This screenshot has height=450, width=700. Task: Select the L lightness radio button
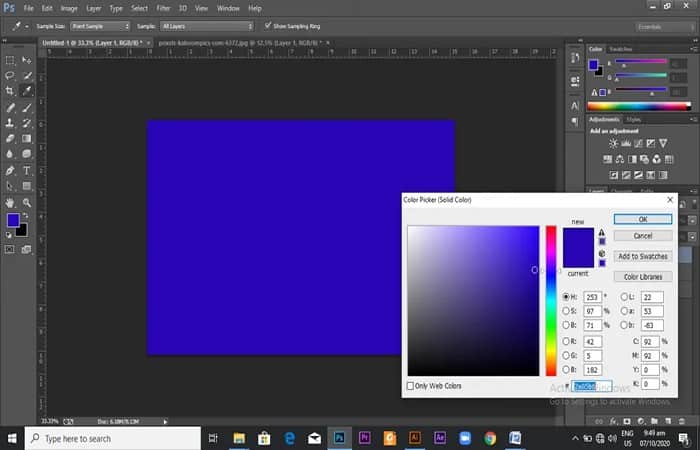[624, 297]
